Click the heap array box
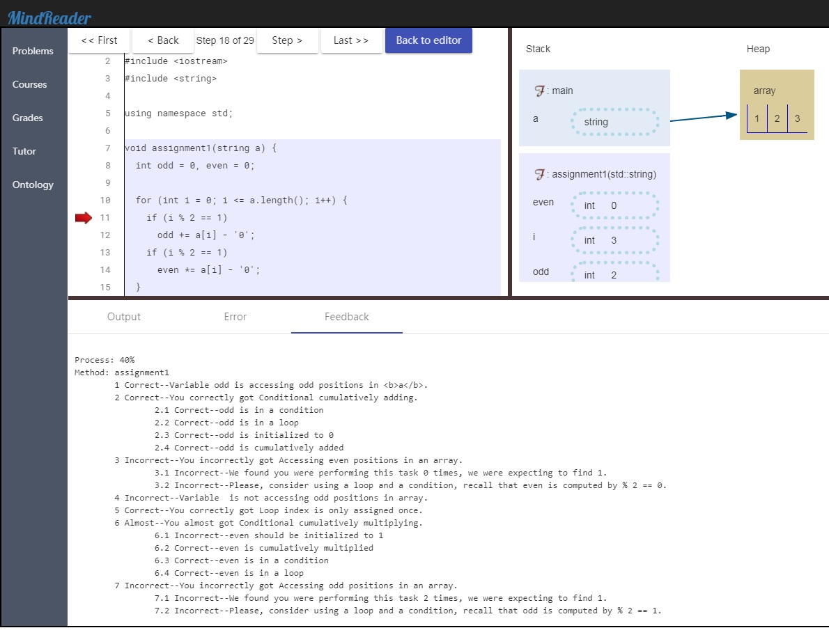 click(777, 105)
